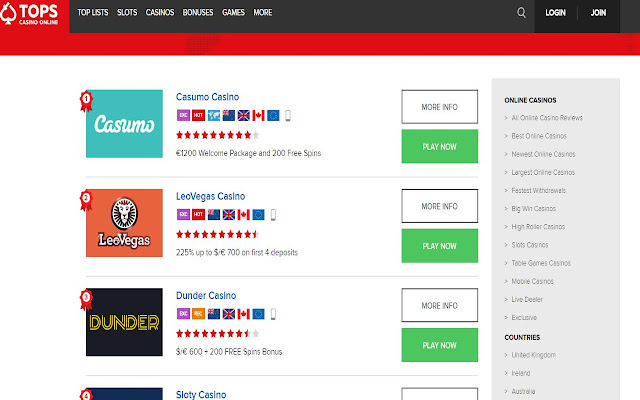The height and width of the screenshot is (400, 640).
Task: Open Table Games Casinos sidebar link
Action: point(541,263)
